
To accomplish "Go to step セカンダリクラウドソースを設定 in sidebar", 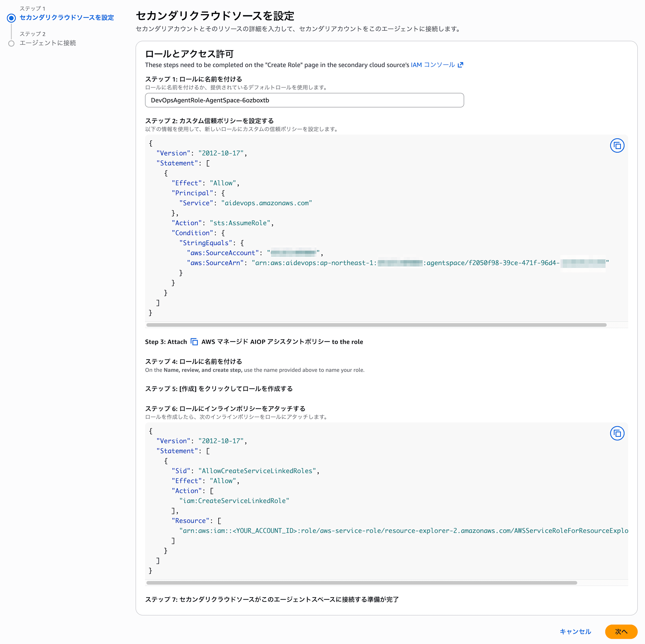I will coord(67,17).
